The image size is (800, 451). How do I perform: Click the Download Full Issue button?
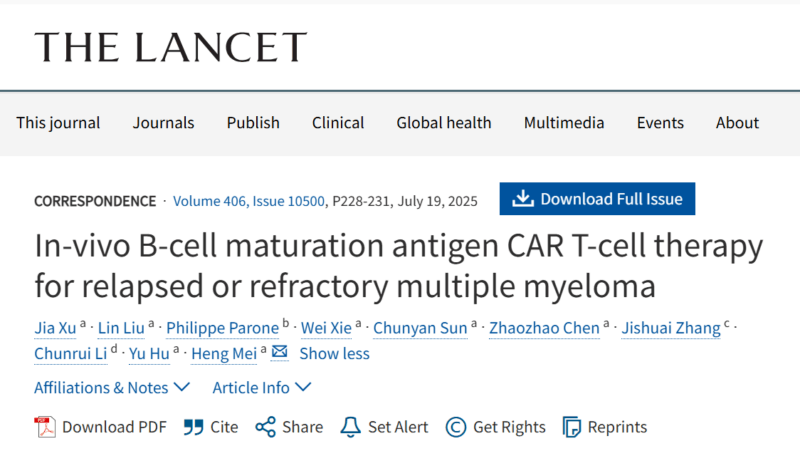[x=597, y=198]
